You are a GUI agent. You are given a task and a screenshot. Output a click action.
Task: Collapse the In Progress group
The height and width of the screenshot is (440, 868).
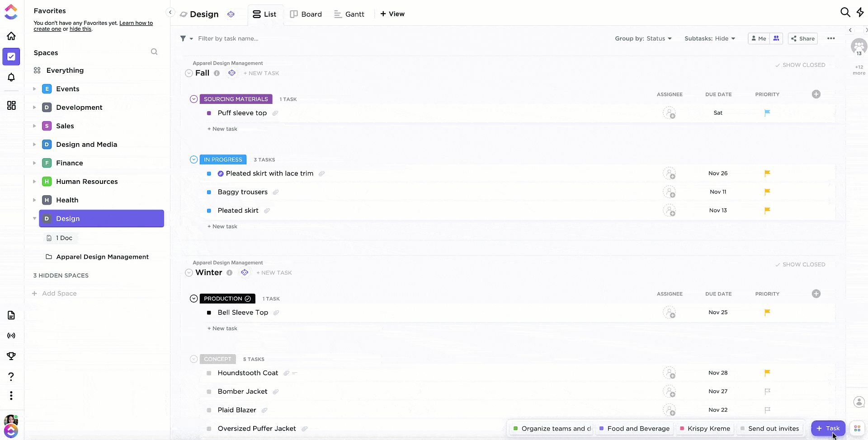(194, 159)
